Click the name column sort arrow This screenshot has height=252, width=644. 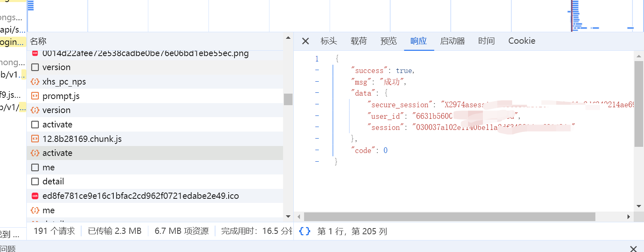288,38
